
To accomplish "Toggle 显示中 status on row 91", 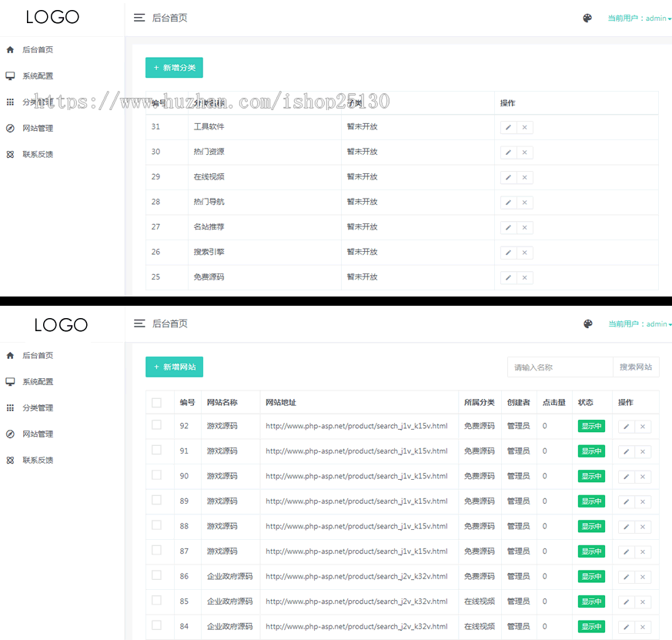I will [590, 451].
